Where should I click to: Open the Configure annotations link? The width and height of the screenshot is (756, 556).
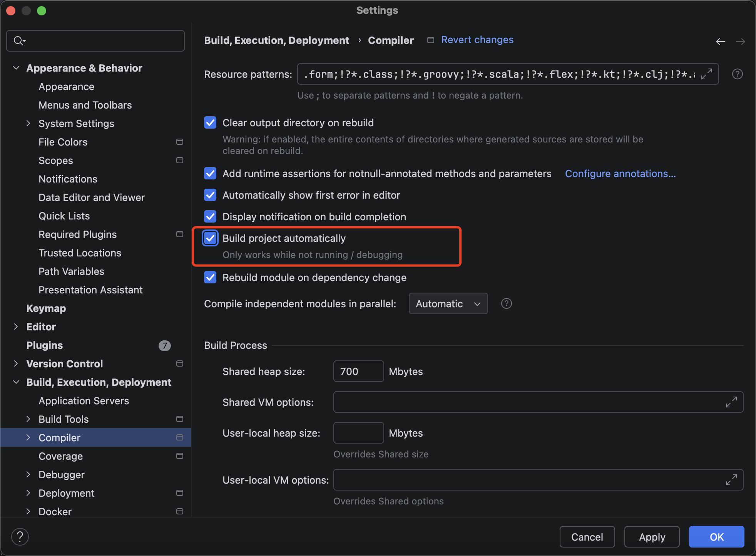coord(620,174)
